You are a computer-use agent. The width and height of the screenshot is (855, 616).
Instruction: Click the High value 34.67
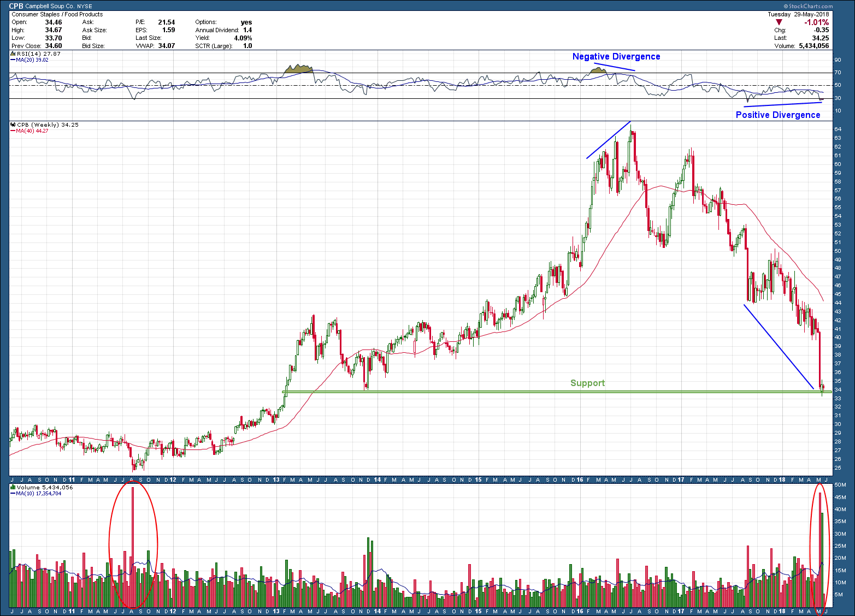point(54,30)
